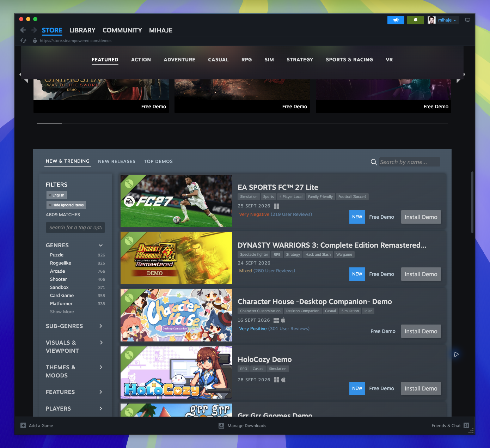Expand the THEMES & MOODS section
This screenshot has width=490, height=448.
tap(101, 367)
